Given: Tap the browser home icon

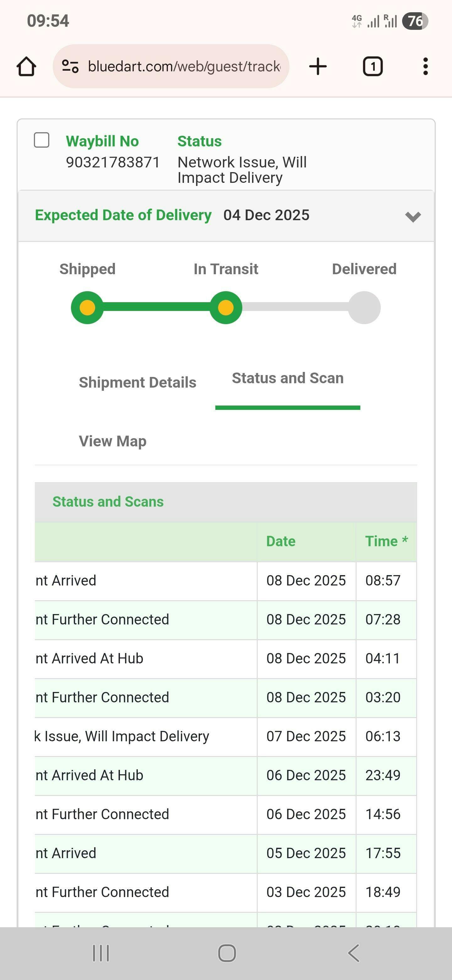Looking at the screenshot, I should pos(27,67).
